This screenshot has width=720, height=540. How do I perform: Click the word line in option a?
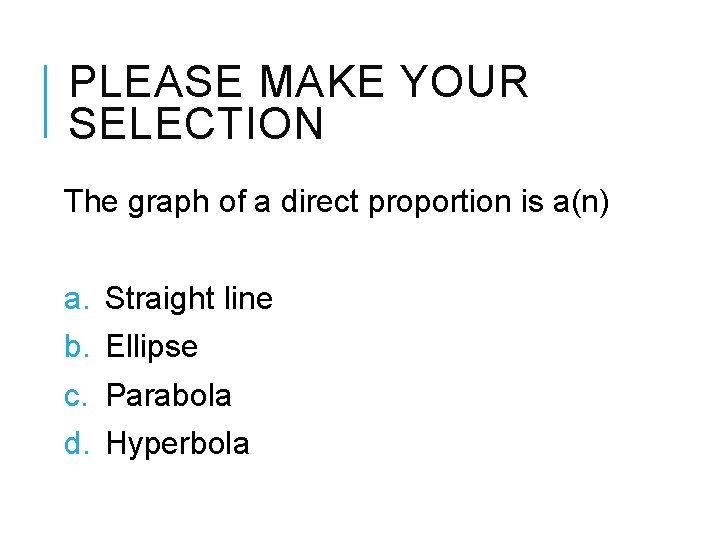point(248,298)
